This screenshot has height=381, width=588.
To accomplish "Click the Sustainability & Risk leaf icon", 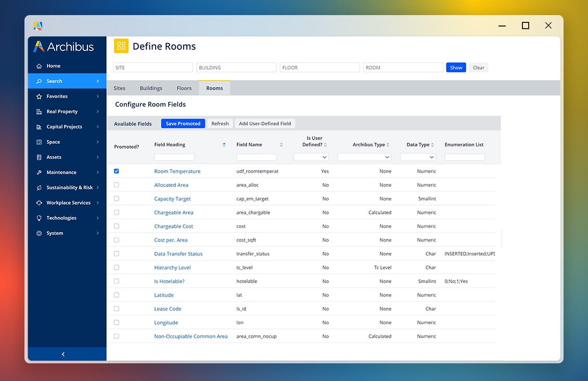I will pos(39,188).
